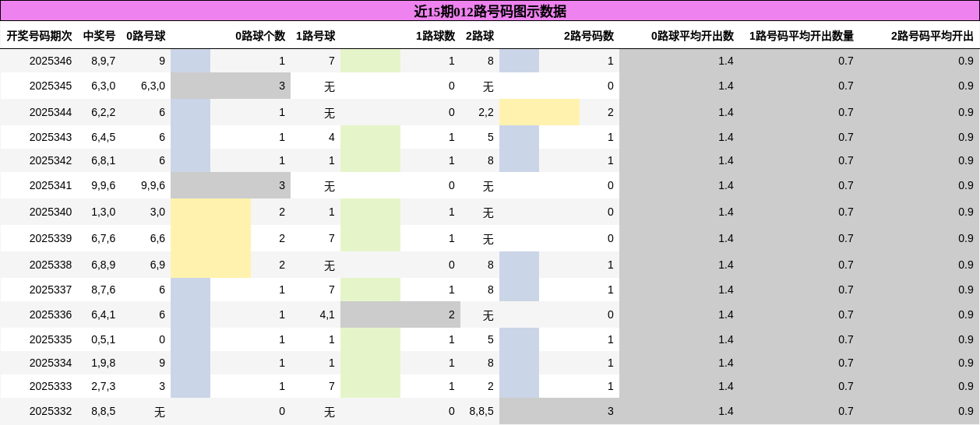Select the 1路号球 column header
The height and width of the screenshot is (425, 980).
pyautogui.click(x=316, y=36)
